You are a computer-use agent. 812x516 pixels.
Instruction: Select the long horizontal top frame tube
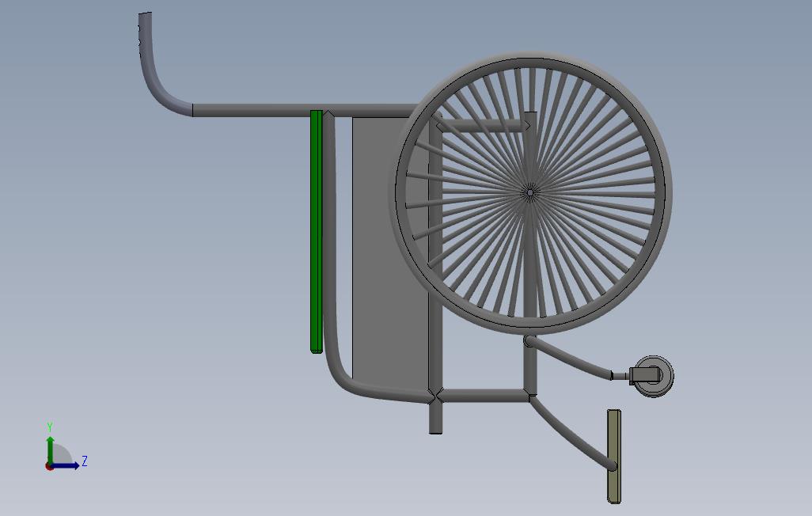click(305, 110)
